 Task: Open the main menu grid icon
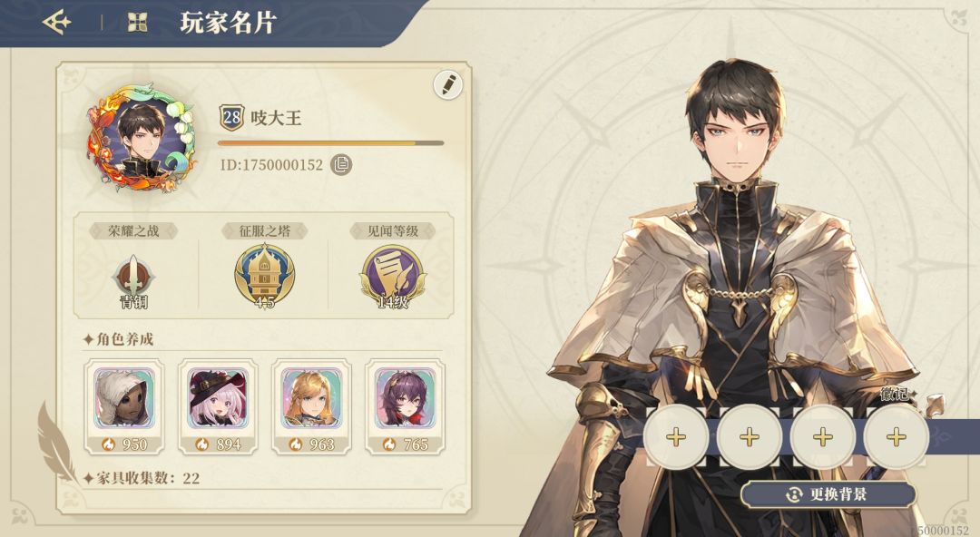click(x=138, y=23)
